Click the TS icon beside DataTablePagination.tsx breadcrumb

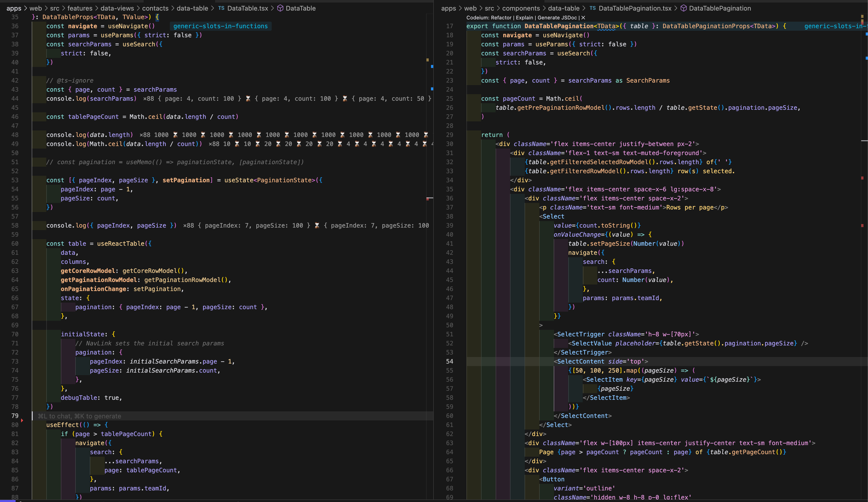[593, 8]
